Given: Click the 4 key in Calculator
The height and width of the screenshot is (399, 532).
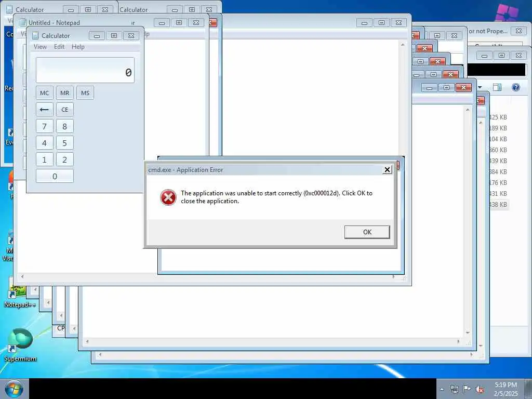Looking at the screenshot, I should [45, 143].
